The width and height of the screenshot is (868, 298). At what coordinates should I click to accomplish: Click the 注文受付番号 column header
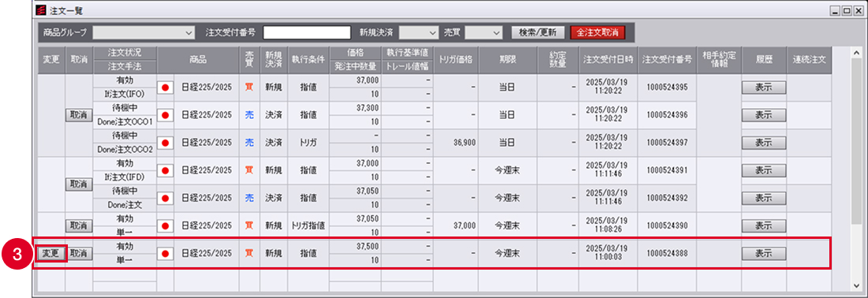click(668, 60)
